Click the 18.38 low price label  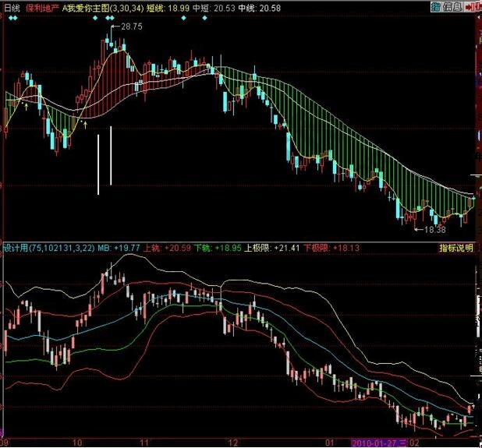434,230
